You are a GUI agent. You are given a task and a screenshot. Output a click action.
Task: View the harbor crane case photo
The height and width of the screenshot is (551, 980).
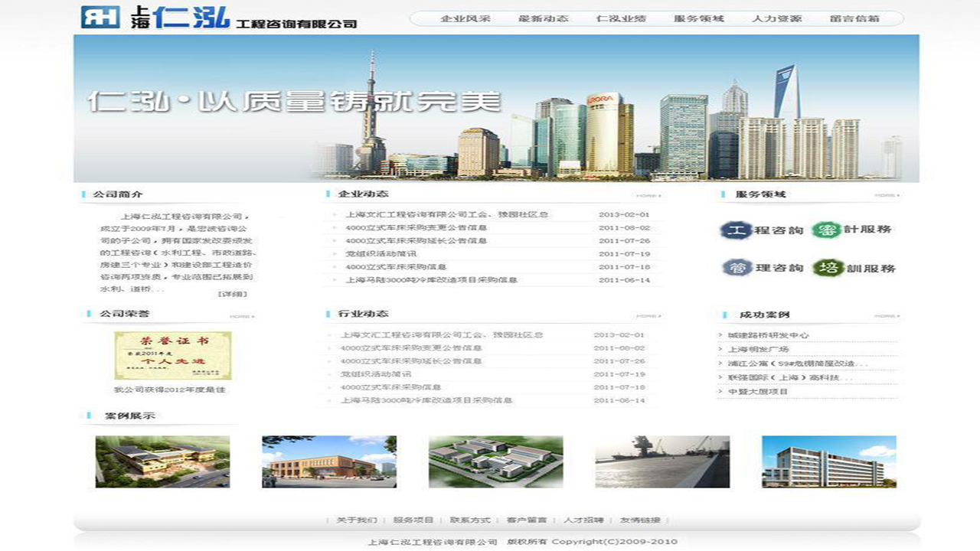click(x=662, y=461)
